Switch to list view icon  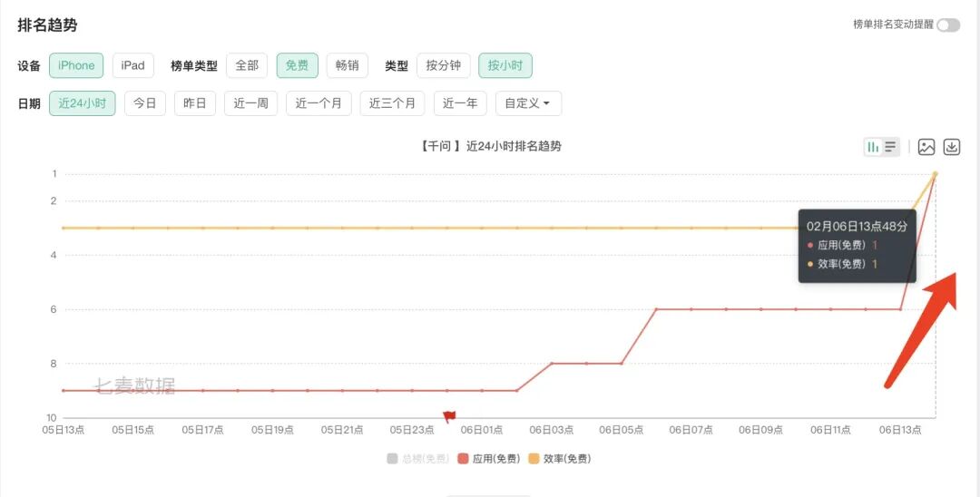click(x=891, y=147)
